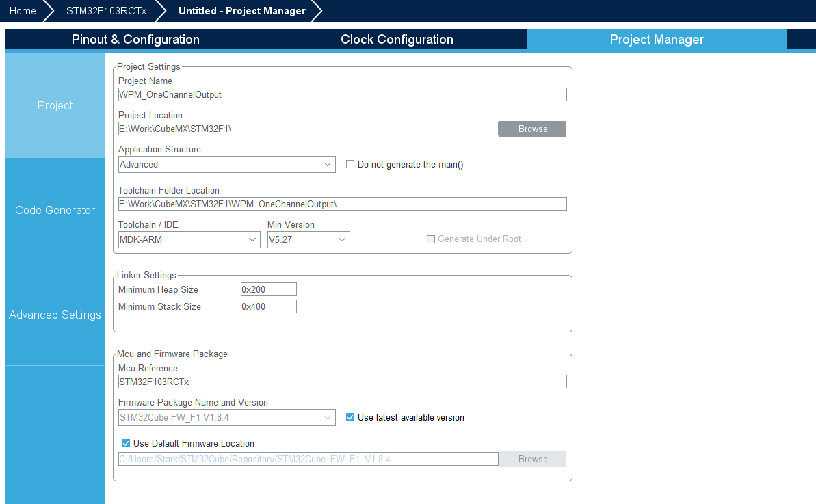
Task: Click the Application Structure label
Action: point(159,149)
